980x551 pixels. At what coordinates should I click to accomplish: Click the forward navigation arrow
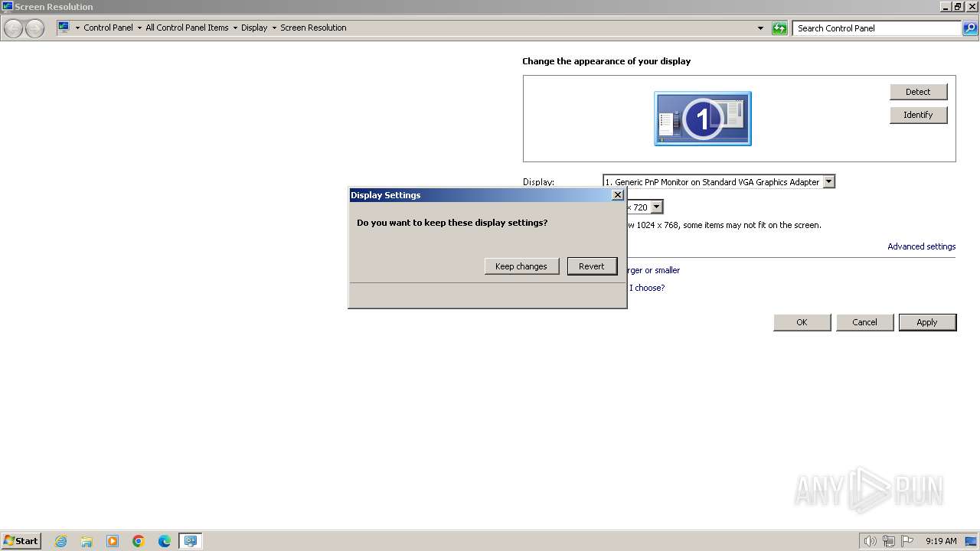click(34, 28)
